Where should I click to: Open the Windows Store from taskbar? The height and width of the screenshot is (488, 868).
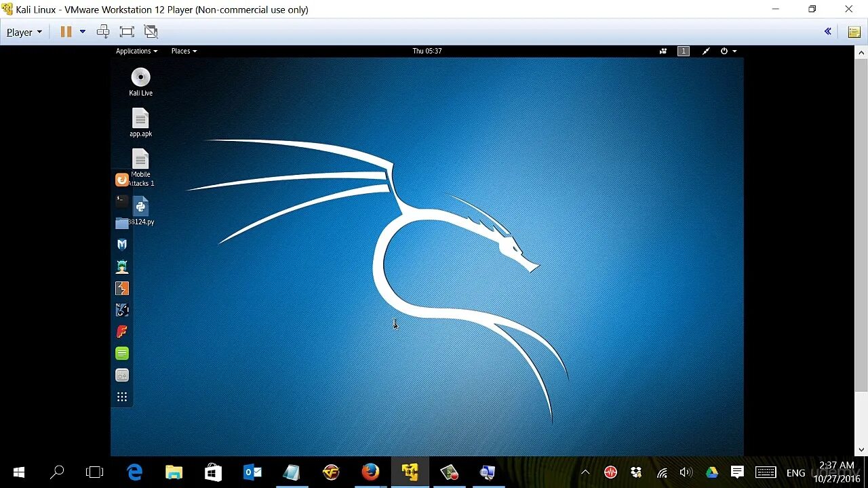213,472
